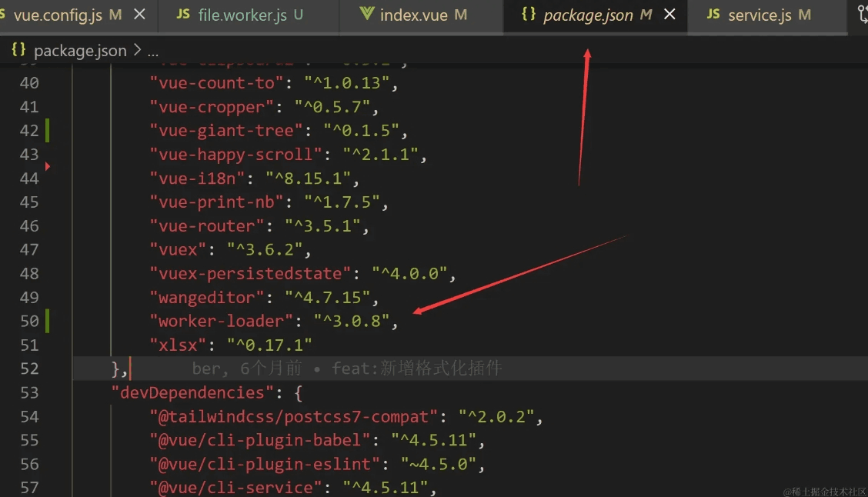The height and width of the screenshot is (497, 868).
Task: Click the "vue-cropper" key
Action: click(x=212, y=107)
